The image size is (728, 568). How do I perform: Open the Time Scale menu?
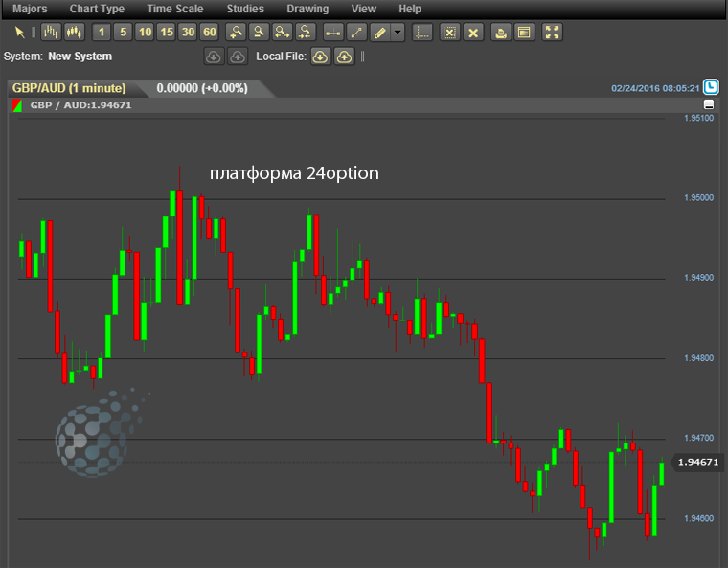pyautogui.click(x=175, y=9)
